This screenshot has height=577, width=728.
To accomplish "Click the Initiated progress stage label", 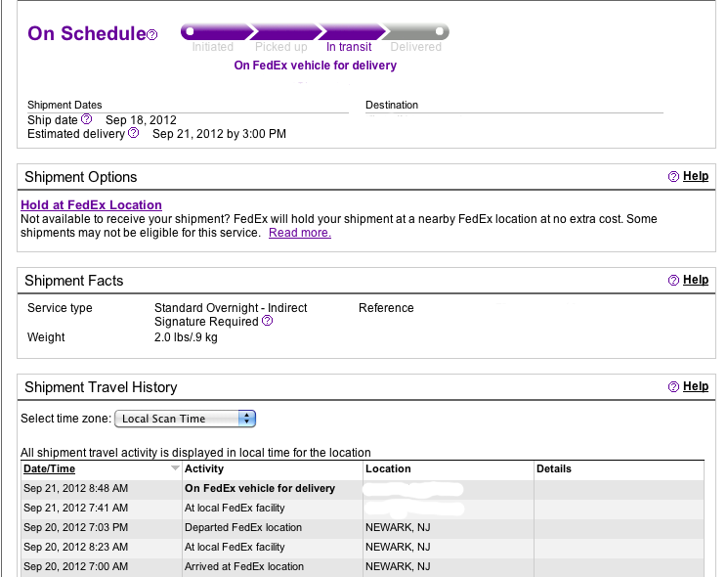I will point(213,47).
